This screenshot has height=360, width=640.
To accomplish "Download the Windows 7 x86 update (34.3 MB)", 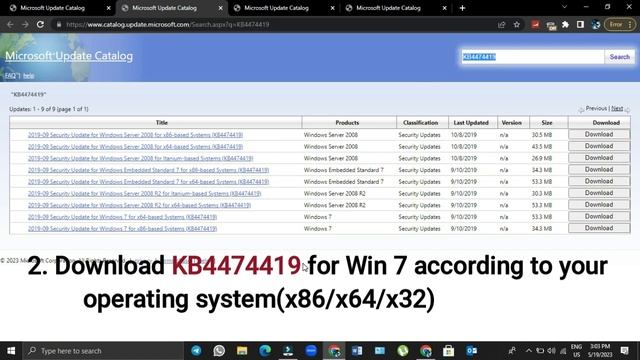I will pos(599,228).
